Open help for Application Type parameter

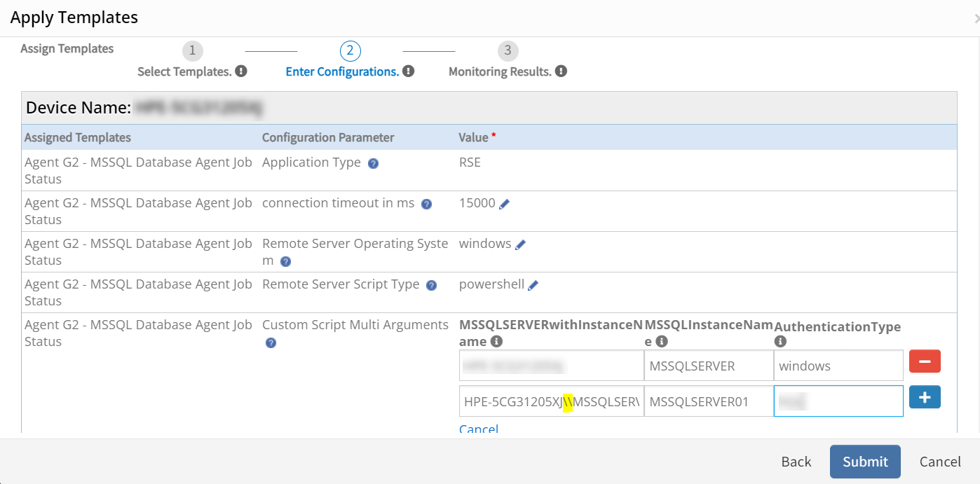[374, 163]
